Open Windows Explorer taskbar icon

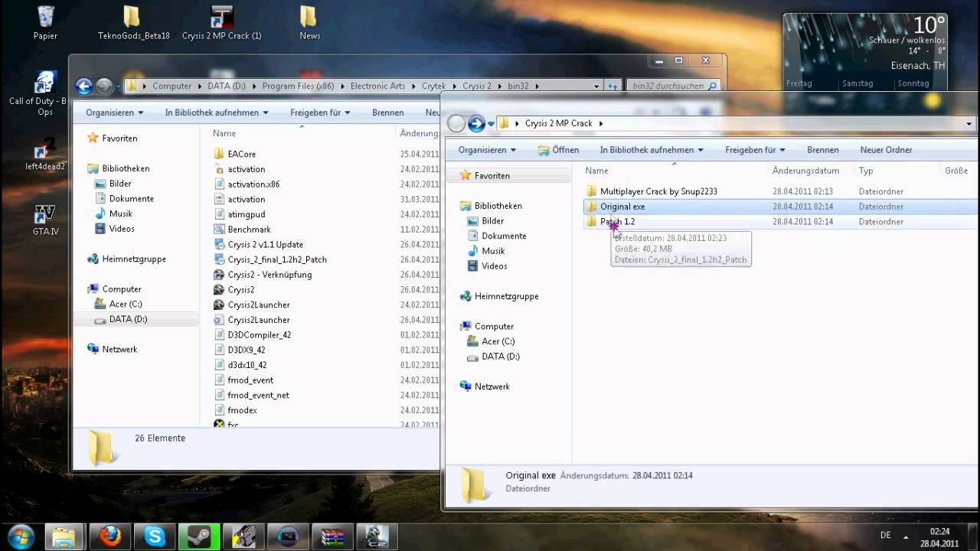[x=64, y=536]
